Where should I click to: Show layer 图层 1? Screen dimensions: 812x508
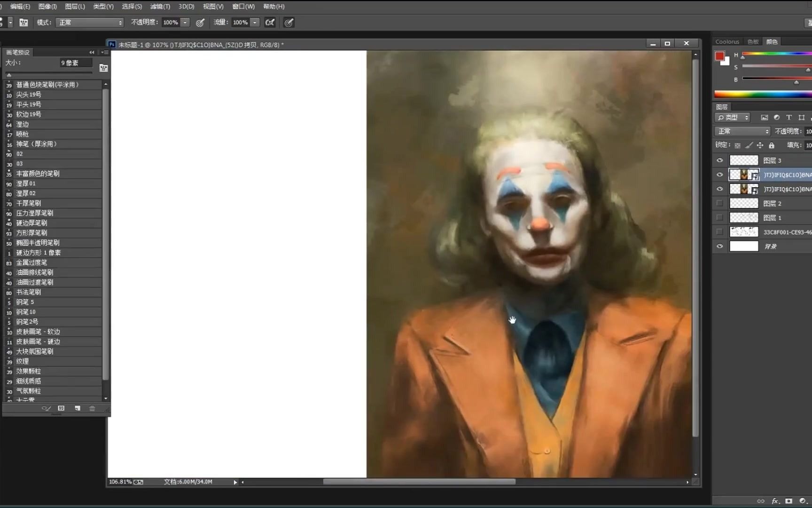719,217
